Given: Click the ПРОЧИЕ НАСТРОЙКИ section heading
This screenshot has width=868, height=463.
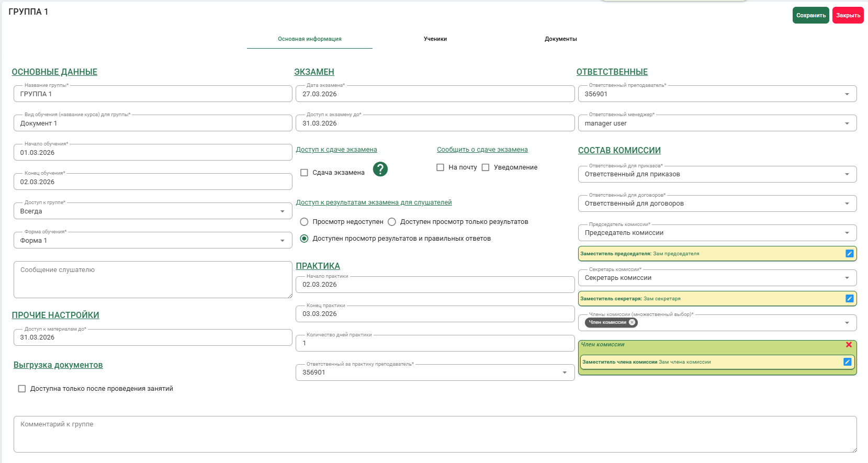Looking at the screenshot, I should click(x=55, y=315).
